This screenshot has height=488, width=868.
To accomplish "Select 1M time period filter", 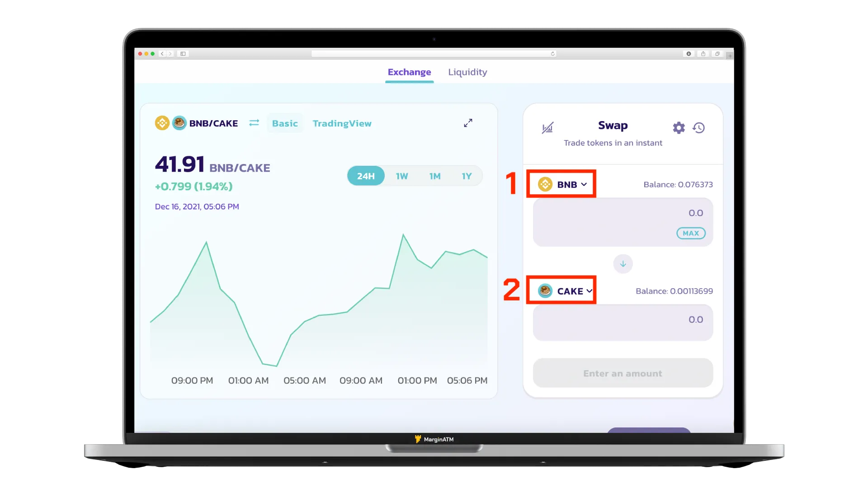I will (x=434, y=176).
